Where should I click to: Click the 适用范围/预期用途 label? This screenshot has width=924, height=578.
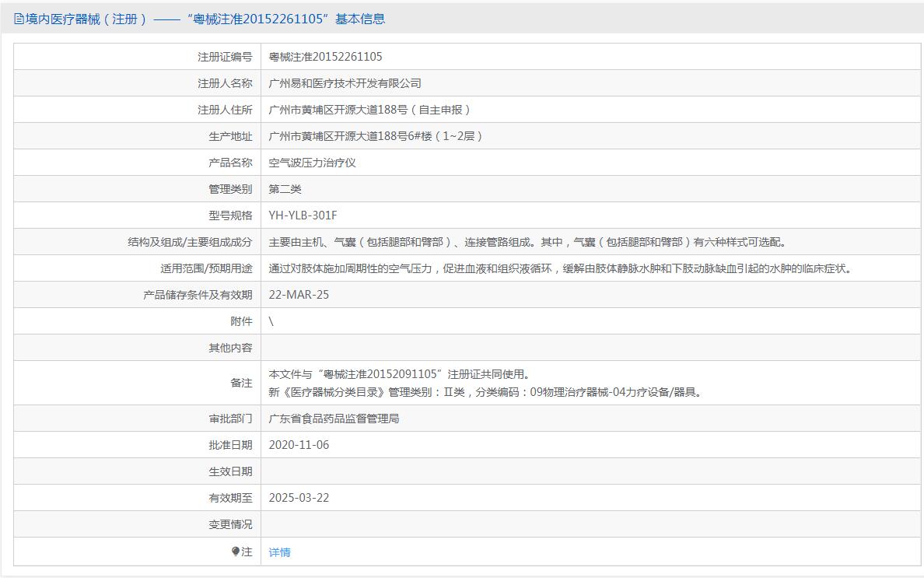tap(206, 268)
